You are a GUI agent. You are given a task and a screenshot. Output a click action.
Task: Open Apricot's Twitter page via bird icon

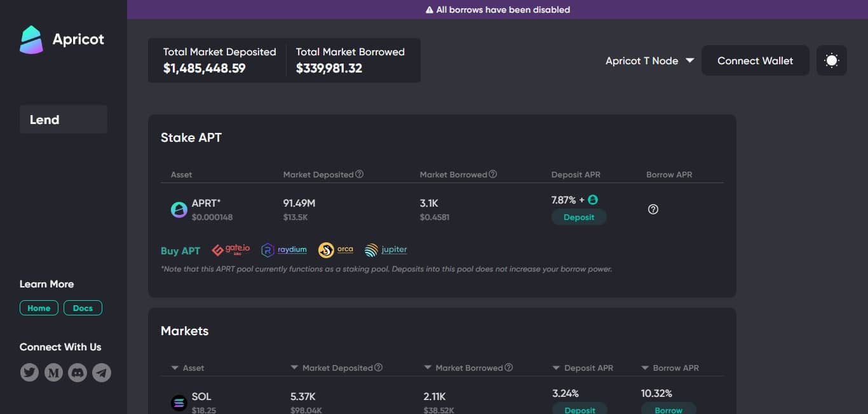pos(29,372)
